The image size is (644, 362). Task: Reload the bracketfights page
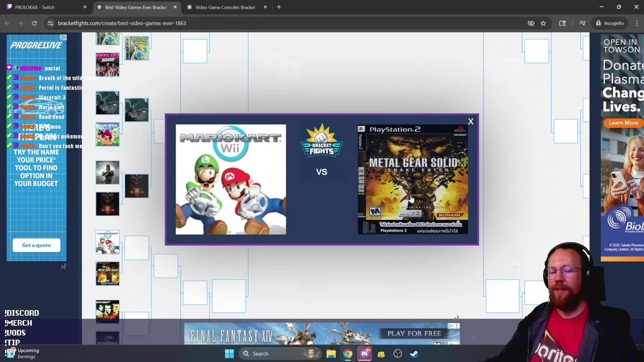(x=34, y=23)
